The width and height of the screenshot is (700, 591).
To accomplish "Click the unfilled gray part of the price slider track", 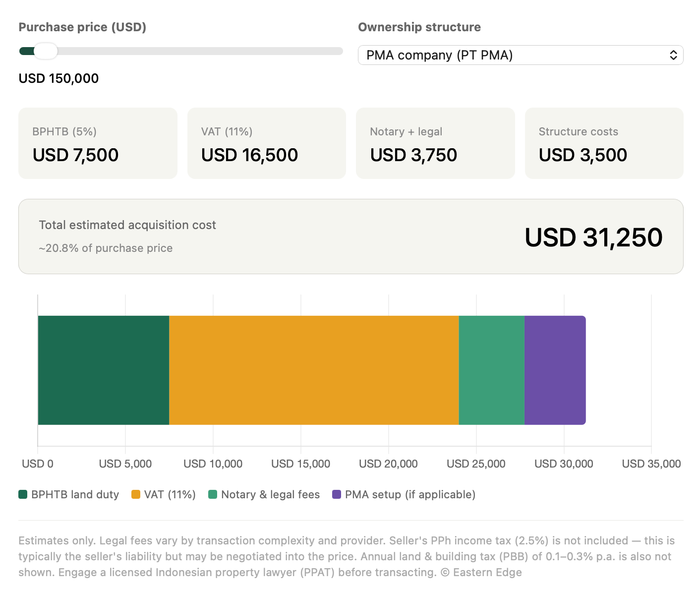I will (x=198, y=51).
